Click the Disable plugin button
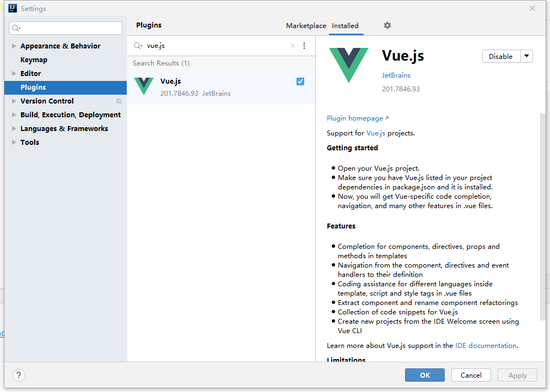 [501, 56]
